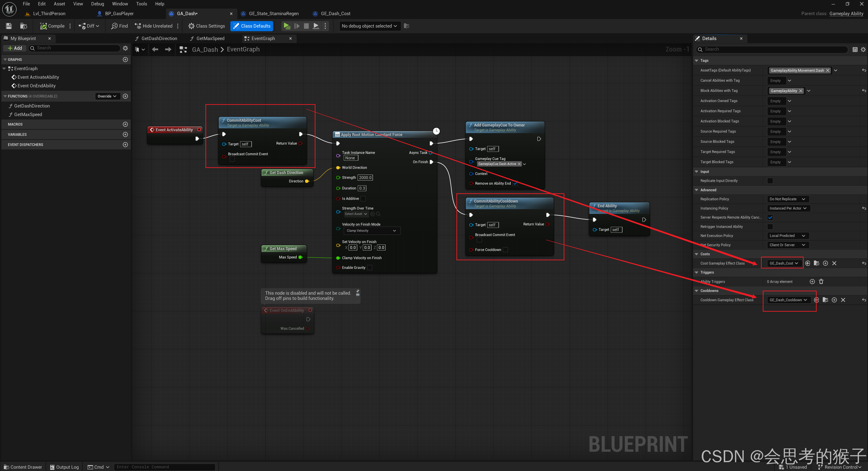Click the Class Settings button
The width and height of the screenshot is (868, 471).
pyautogui.click(x=207, y=26)
